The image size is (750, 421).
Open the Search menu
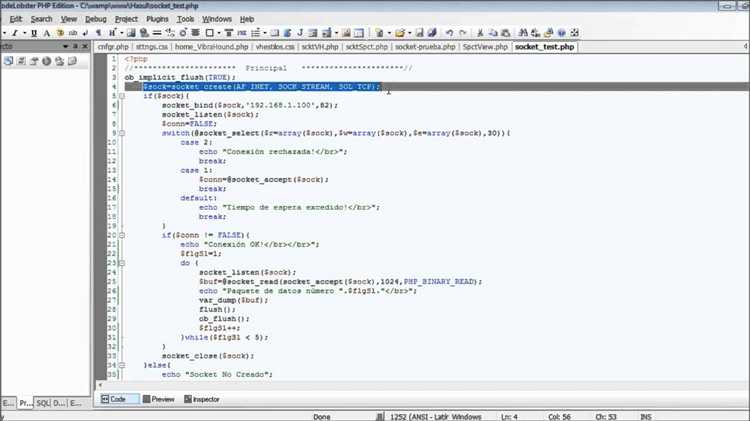click(x=42, y=19)
